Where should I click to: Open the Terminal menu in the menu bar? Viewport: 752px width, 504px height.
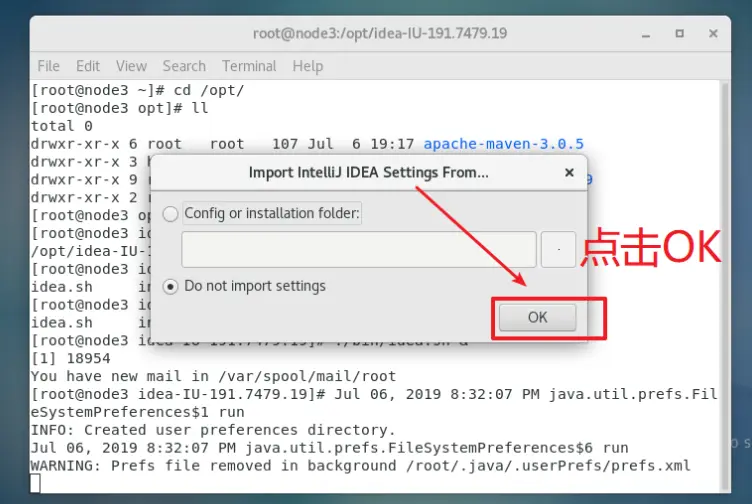click(x=249, y=66)
